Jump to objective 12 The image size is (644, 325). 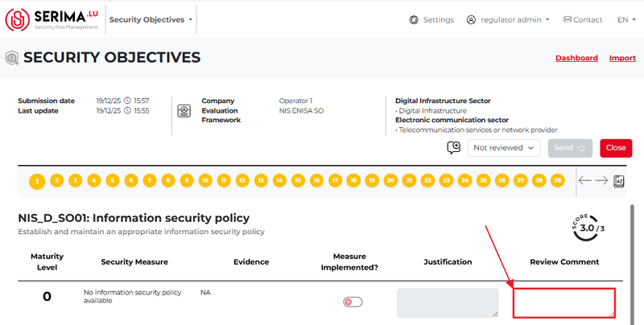242,180
